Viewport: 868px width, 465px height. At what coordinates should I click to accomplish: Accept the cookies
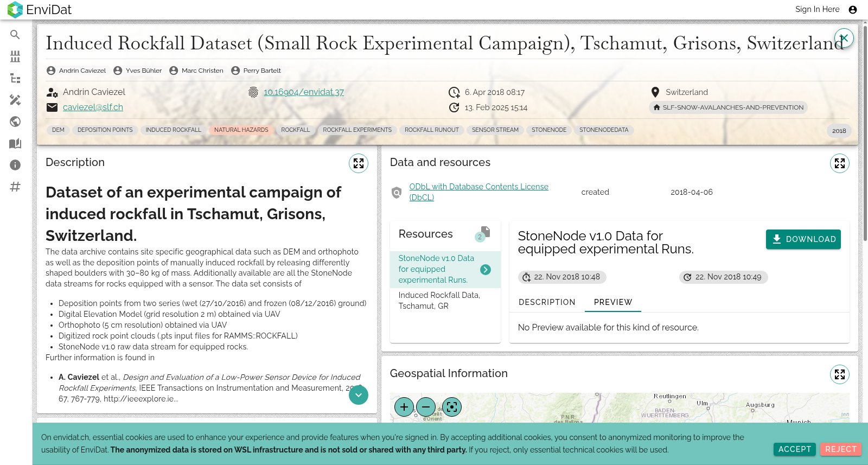pyautogui.click(x=795, y=449)
